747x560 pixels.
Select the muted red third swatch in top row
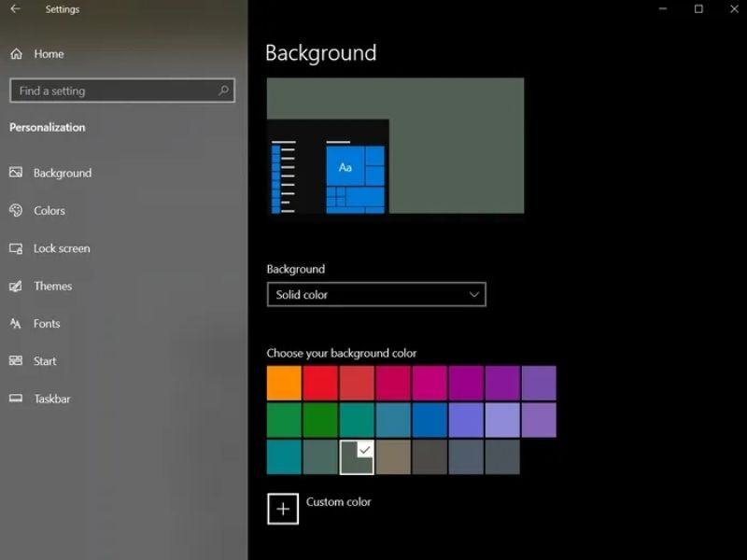tap(357, 383)
